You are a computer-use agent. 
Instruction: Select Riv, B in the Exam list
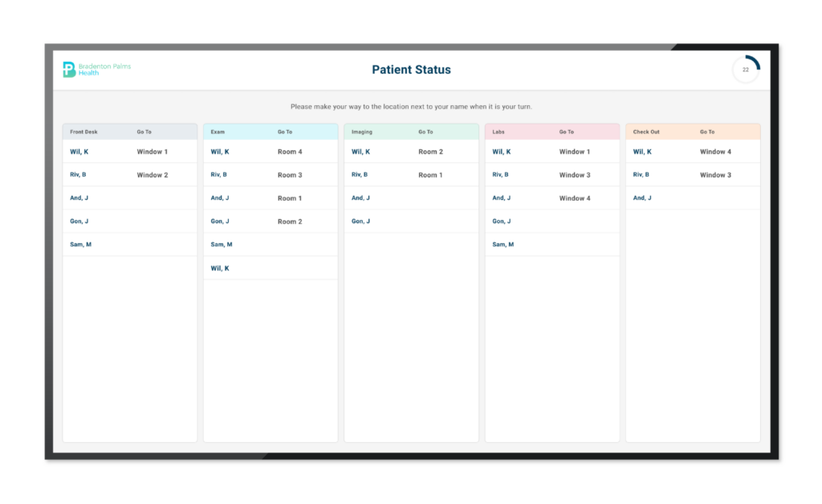pyautogui.click(x=218, y=175)
